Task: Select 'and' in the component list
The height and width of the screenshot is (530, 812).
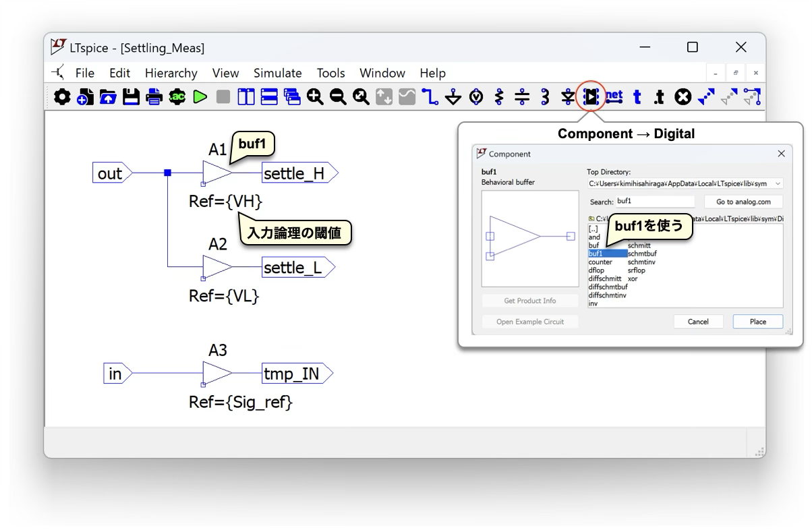Action: click(594, 237)
